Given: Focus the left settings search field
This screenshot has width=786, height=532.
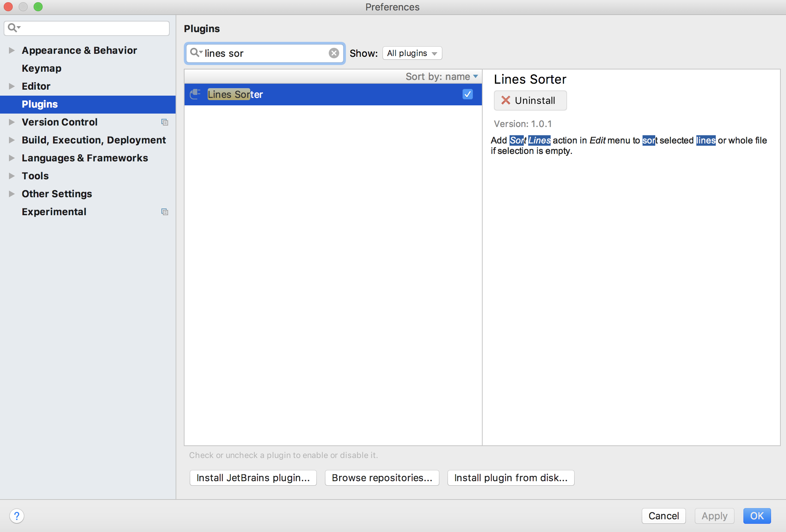Looking at the screenshot, I should 93,28.
